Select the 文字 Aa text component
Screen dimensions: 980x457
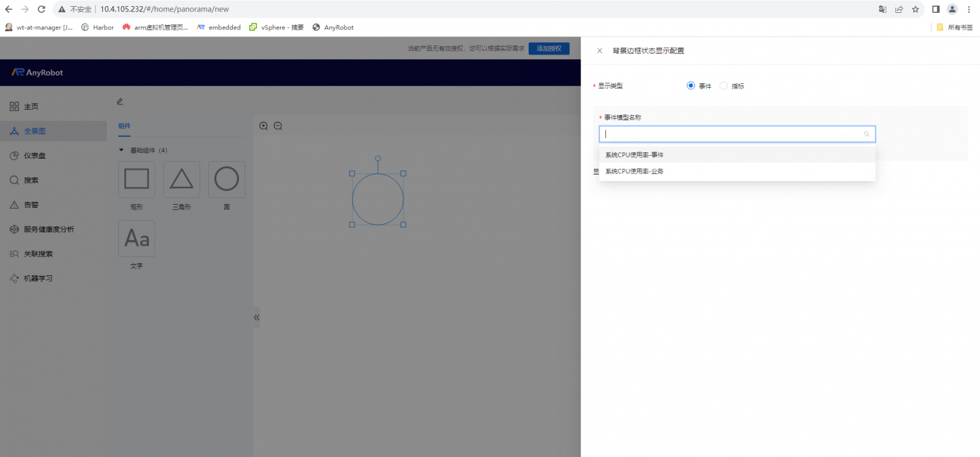click(137, 238)
